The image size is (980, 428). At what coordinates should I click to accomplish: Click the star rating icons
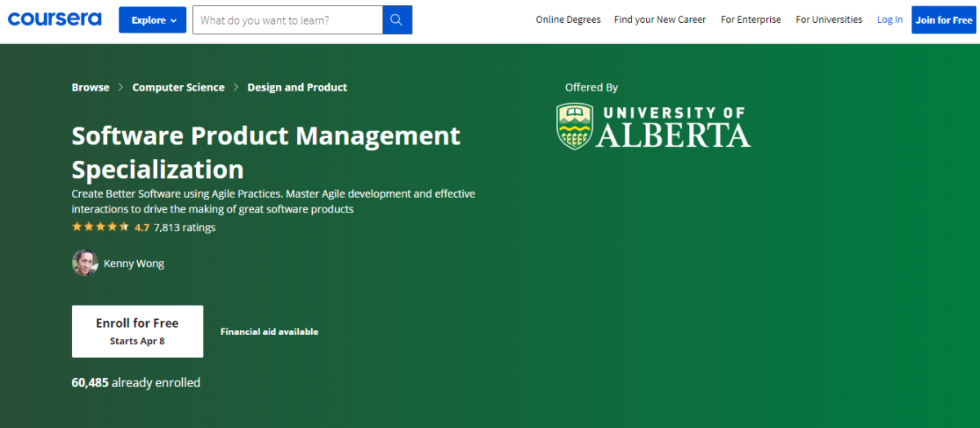click(100, 227)
